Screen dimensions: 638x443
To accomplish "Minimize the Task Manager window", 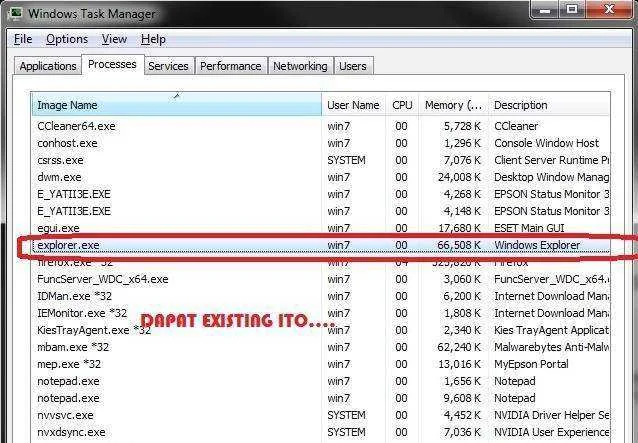I will (544, 10).
